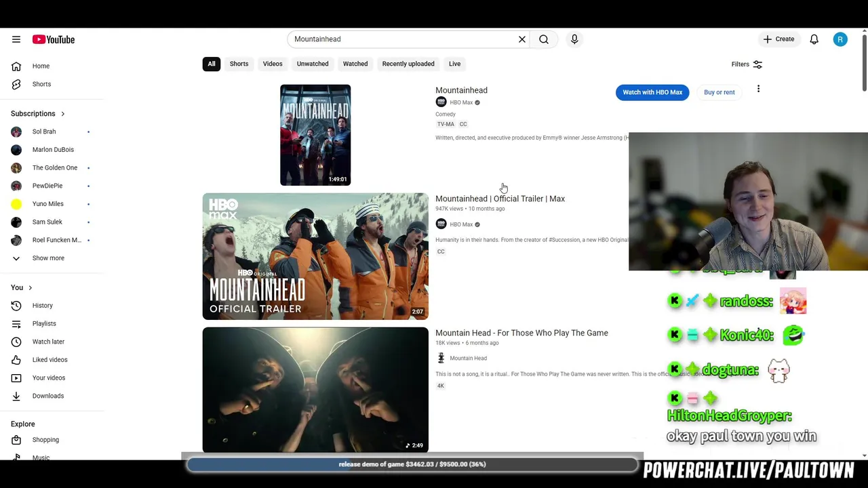Open Mountainhead Official Trailer Max title
Viewport: 868px width, 488px height.
click(x=500, y=199)
